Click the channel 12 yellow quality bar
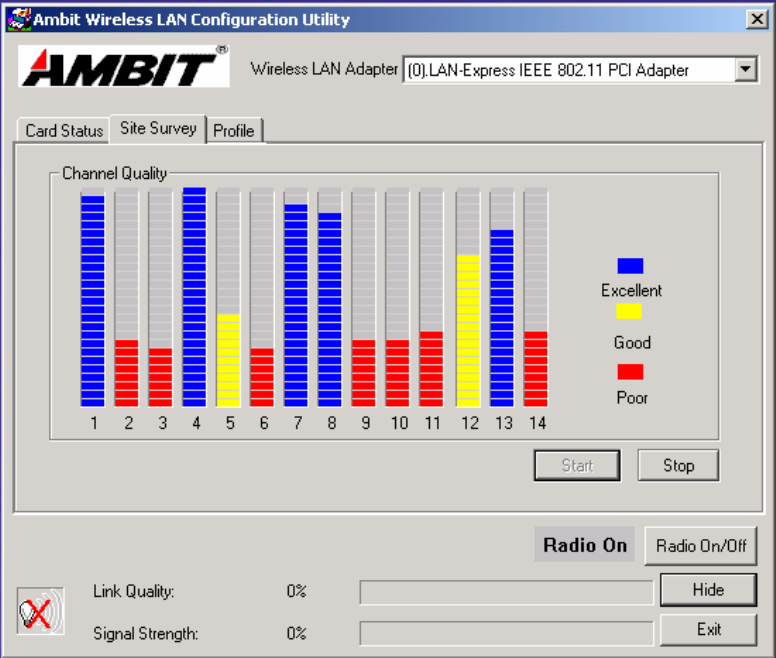Screen dimensions: 776x658 tap(468, 330)
